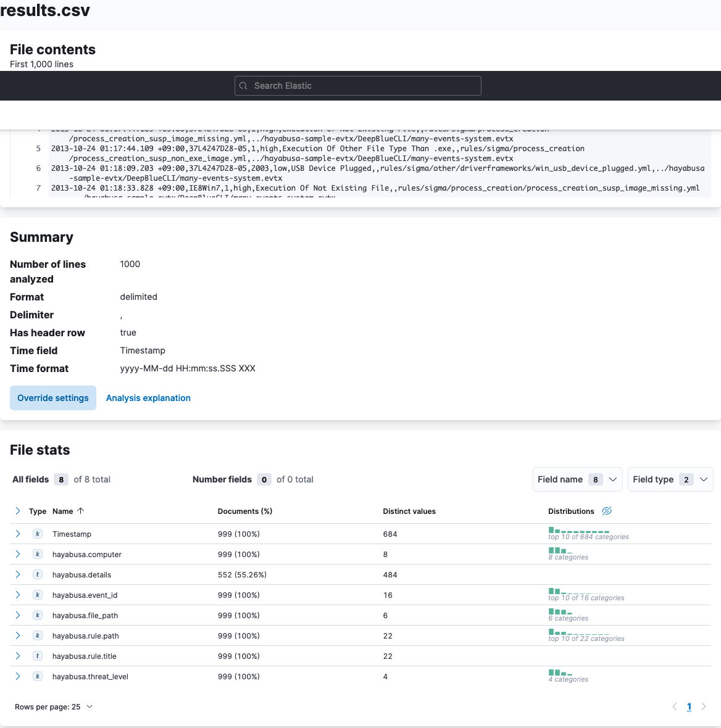Click keyword type icon for Timestamp
This screenshot has width=721, height=728.
click(x=38, y=534)
